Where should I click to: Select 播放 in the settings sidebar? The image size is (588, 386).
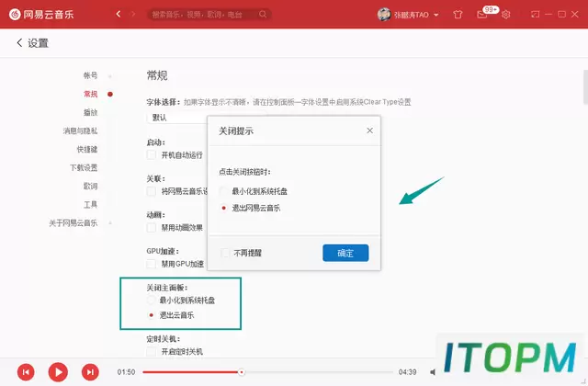90,112
